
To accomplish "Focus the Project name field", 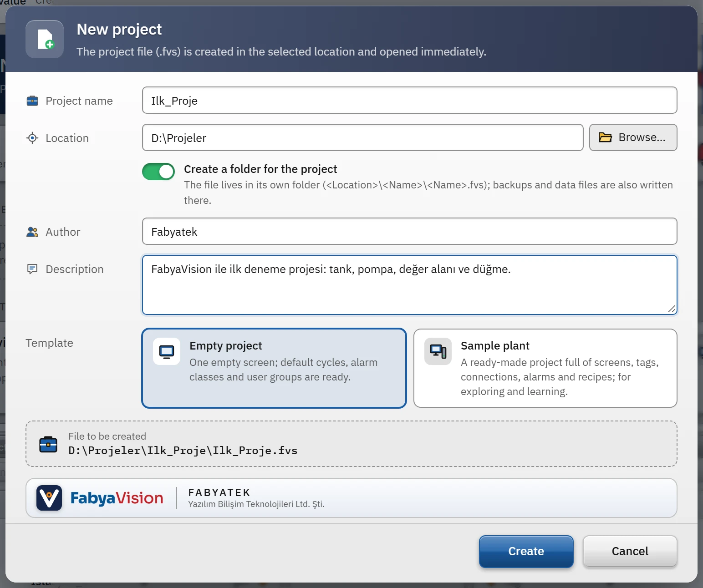I will point(410,100).
